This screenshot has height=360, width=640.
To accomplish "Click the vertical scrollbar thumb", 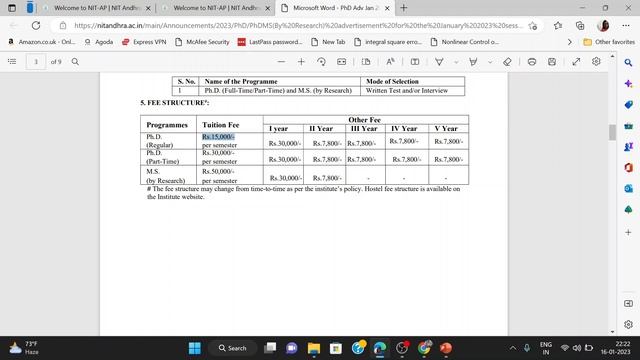I will 612,132.
